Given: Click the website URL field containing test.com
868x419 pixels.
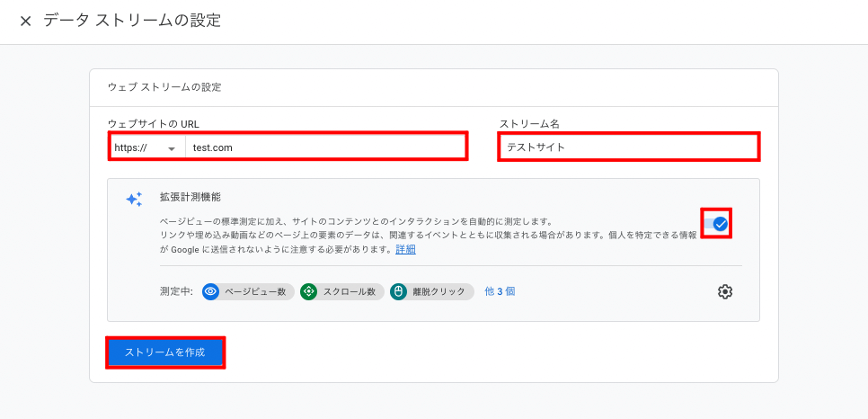Looking at the screenshot, I should point(325,148).
